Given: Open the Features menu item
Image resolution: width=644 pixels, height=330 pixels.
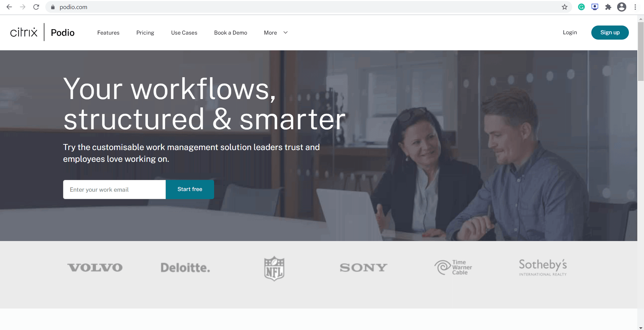Looking at the screenshot, I should tap(108, 33).
